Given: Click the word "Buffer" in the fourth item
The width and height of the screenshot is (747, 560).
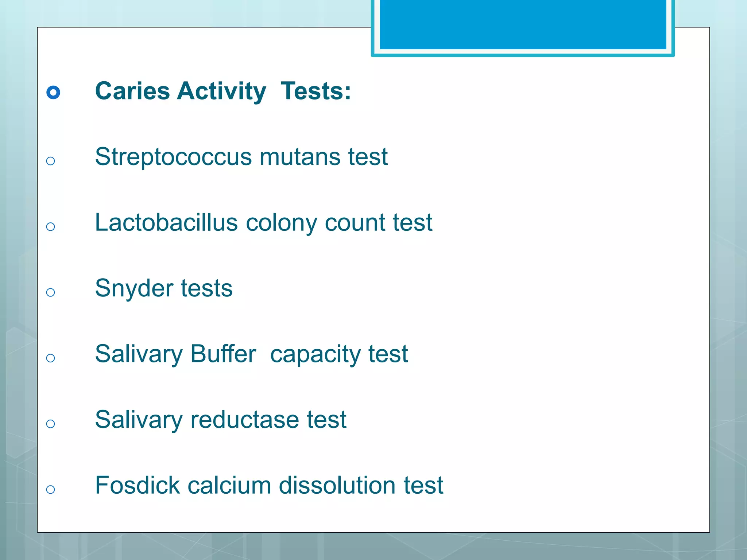Looking at the screenshot, I should pyautogui.click(x=223, y=354).
